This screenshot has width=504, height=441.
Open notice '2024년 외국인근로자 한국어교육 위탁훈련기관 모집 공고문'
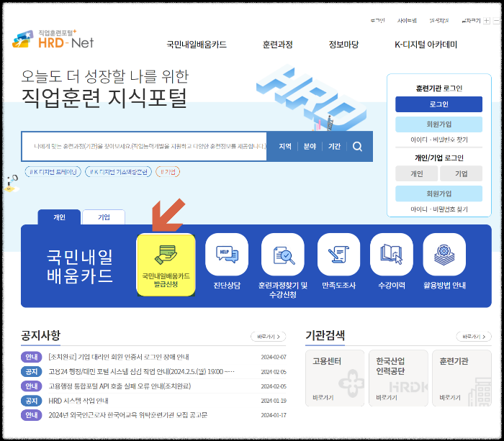point(128,415)
